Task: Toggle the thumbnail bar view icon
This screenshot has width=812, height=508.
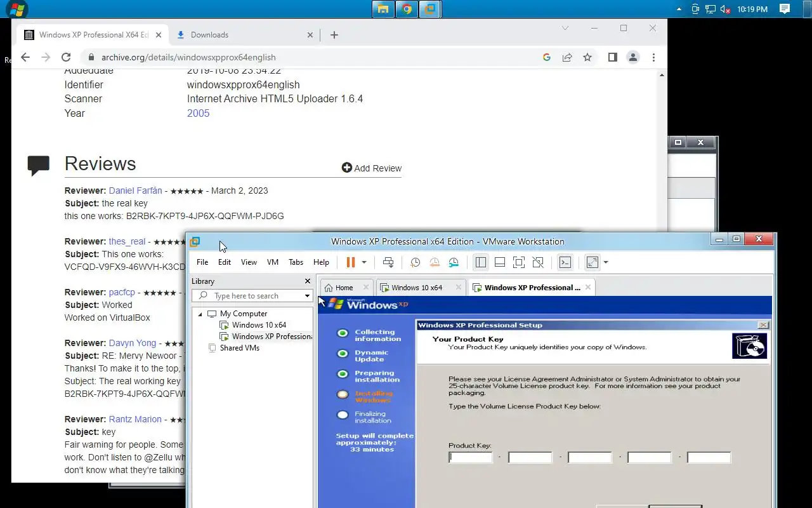Action: click(500, 262)
